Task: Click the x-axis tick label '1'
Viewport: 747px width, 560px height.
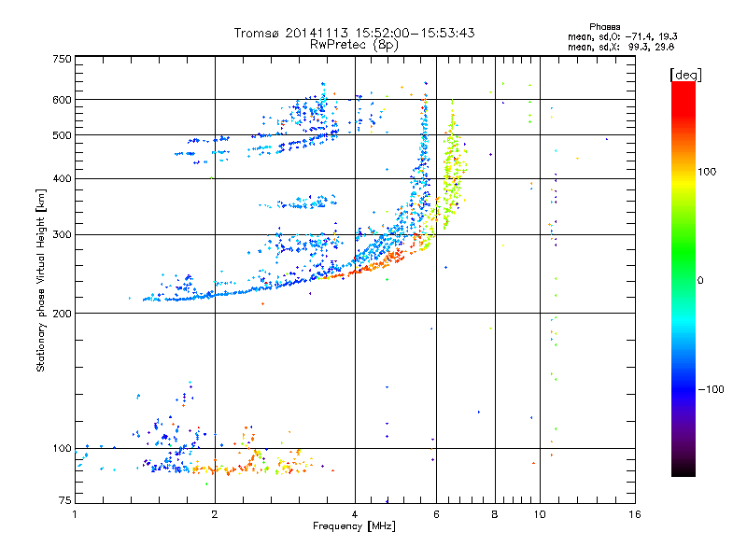Action: (75, 514)
